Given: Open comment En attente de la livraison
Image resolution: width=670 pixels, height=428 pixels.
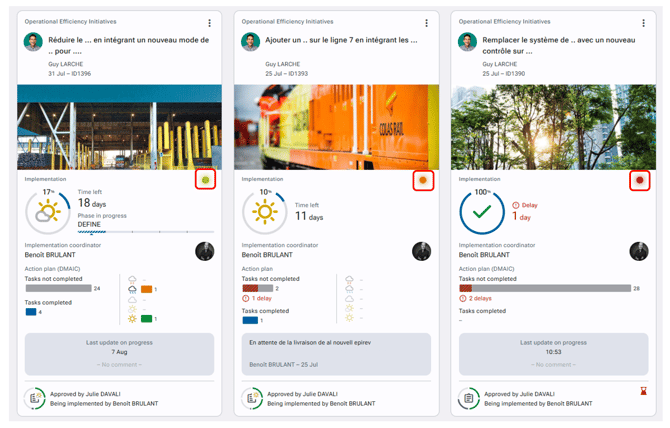Looking at the screenshot, I should tap(336, 354).
